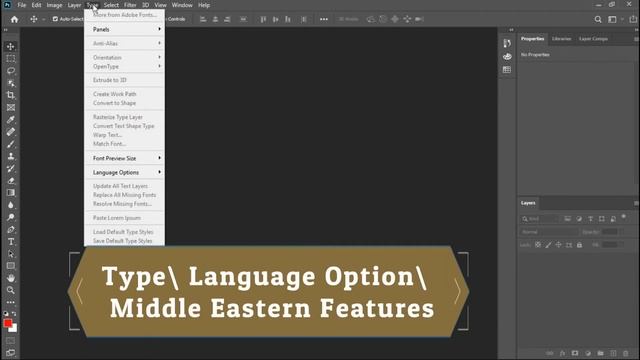Click the layer Opacity field
640x360 pixels.
pyautogui.click(x=610, y=232)
